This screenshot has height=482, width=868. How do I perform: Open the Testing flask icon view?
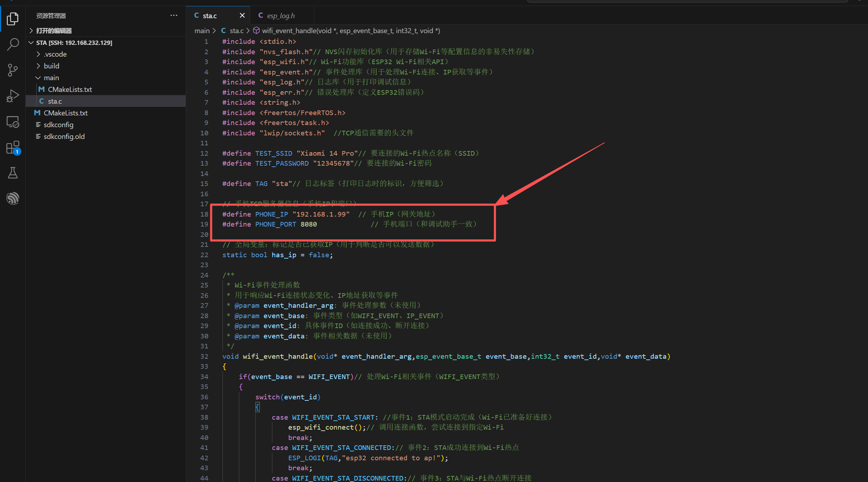[13, 173]
